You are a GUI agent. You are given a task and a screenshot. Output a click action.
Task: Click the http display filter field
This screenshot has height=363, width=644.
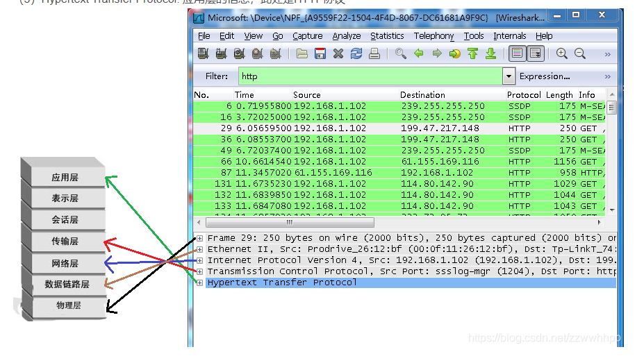pos(370,76)
